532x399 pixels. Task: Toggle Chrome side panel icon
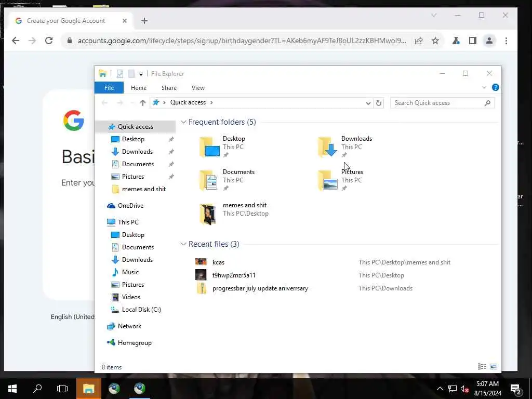pyautogui.click(x=473, y=41)
